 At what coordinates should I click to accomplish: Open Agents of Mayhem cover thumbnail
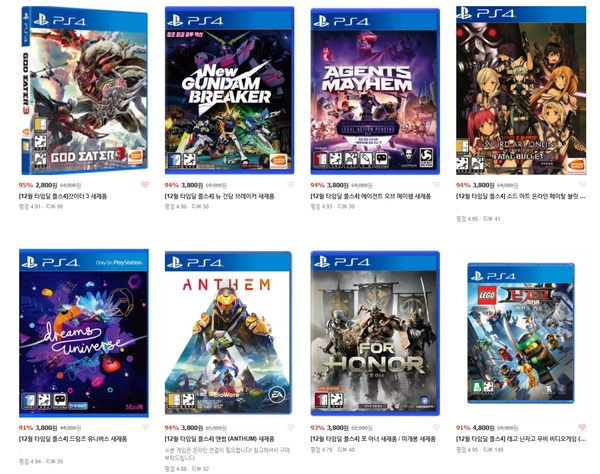375,91
